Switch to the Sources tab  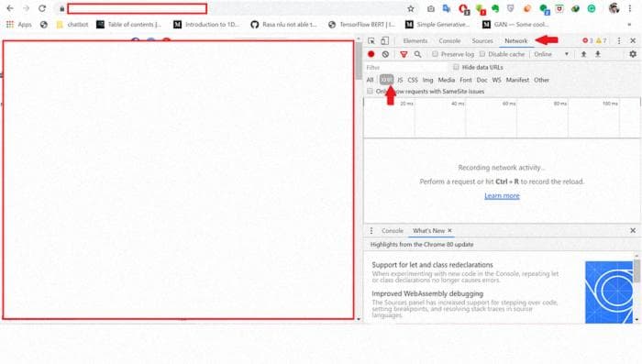[481, 41]
